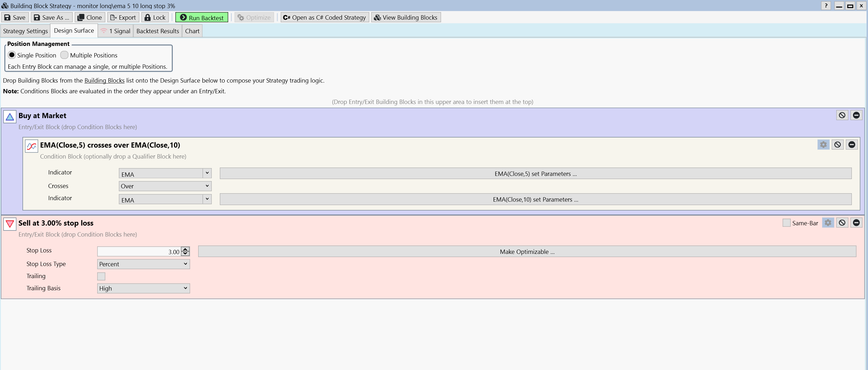Click the Sell stop loss red triangle icon
Image resolution: width=868 pixels, height=370 pixels.
10,224
